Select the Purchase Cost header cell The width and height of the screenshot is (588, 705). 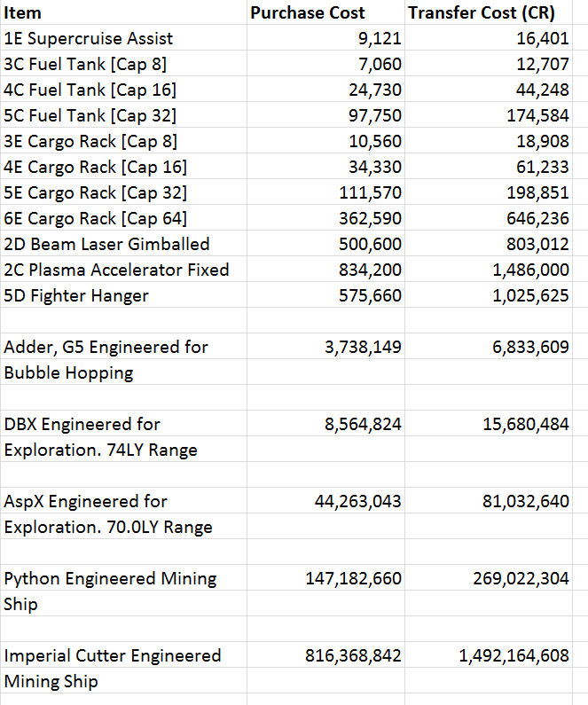(x=325, y=12)
